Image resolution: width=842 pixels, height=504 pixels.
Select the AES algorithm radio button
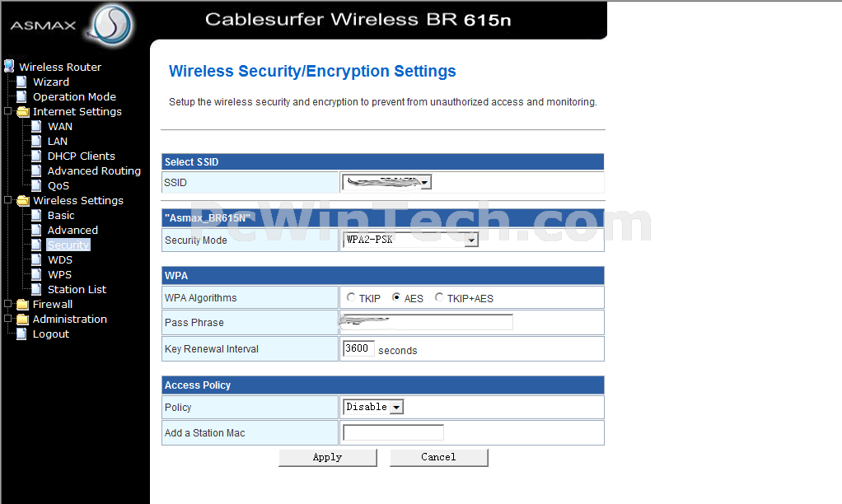(396, 296)
